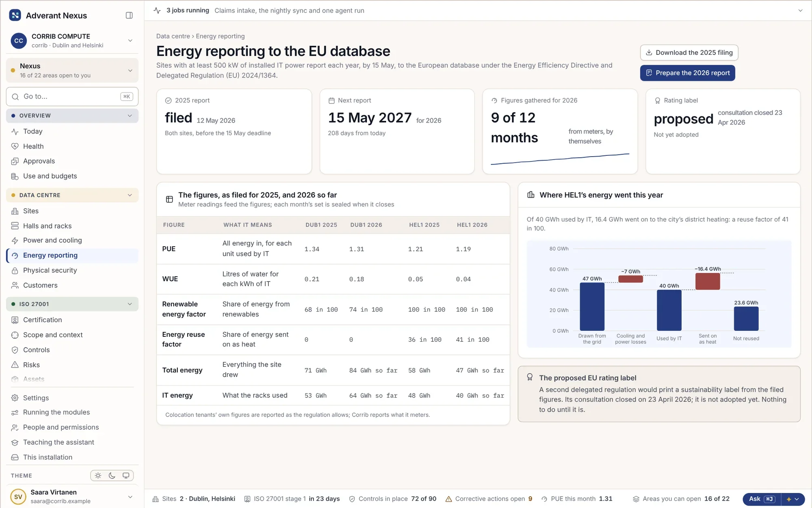Click the Figures gathered for 2026 sparkline
Viewport: 812px width, 508px height.
(x=560, y=159)
